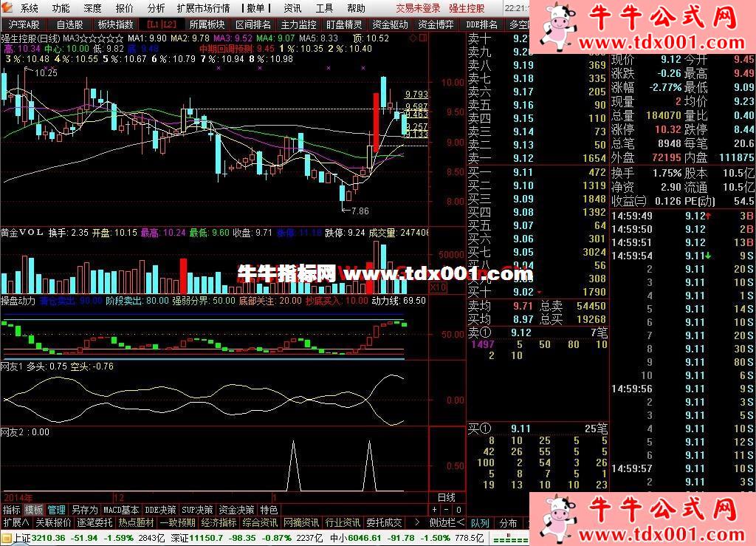Open the 关联报价 tab
The image size is (756, 546).
pos(53,522)
